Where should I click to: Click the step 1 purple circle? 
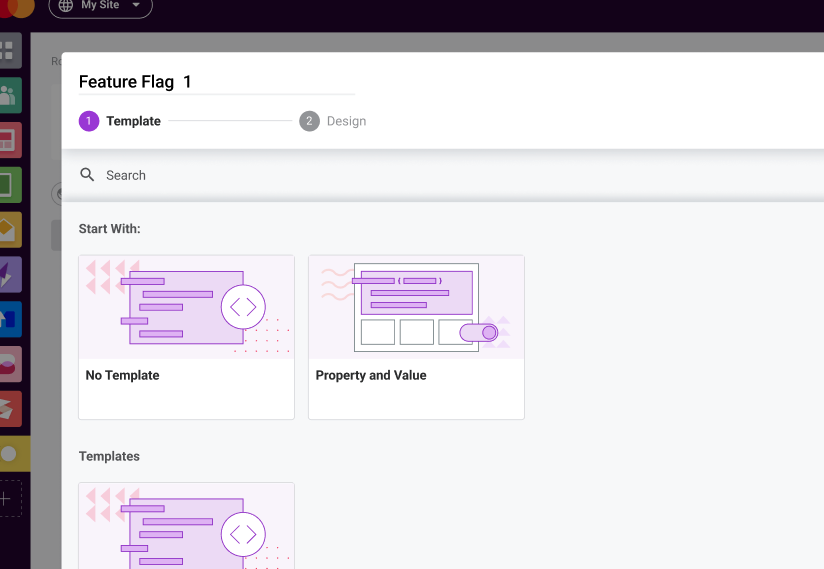click(x=89, y=121)
